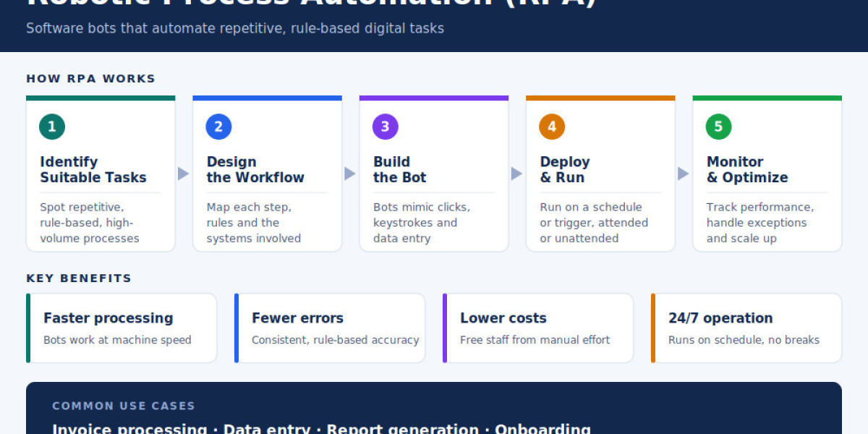The width and height of the screenshot is (868, 434).
Task: Click arrow between Design and Build cards
Action: click(x=350, y=174)
